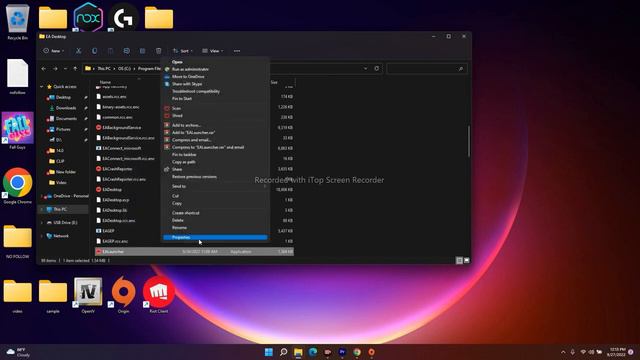640x360 pixels.
Task: Click the Delete trash icon in toolbar
Action: [x=158, y=51]
